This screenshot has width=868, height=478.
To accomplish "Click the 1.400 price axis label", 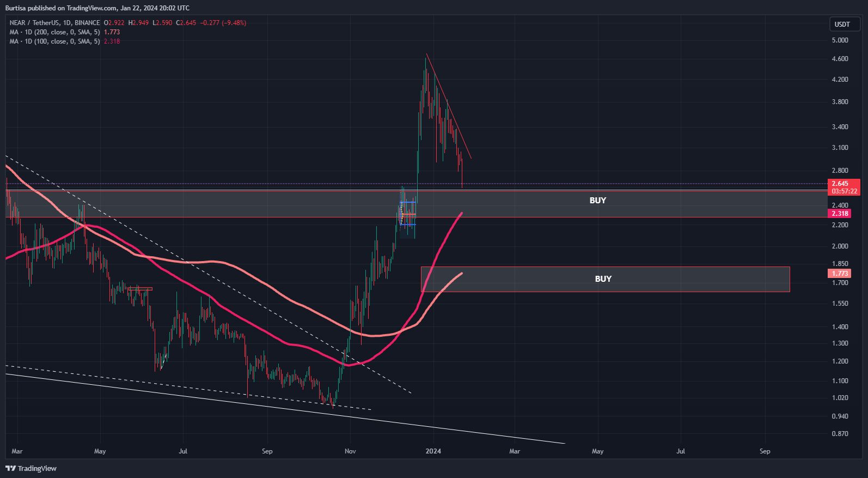I will [x=840, y=327].
